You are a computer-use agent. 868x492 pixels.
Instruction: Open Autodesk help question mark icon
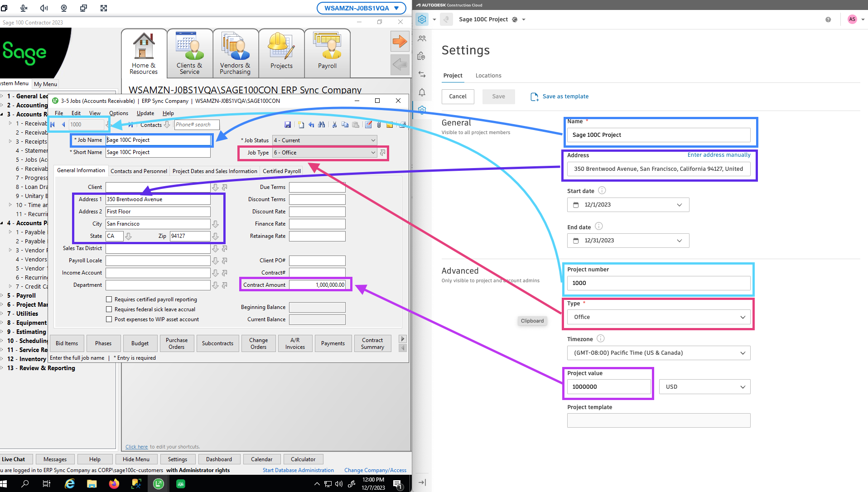(828, 19)
